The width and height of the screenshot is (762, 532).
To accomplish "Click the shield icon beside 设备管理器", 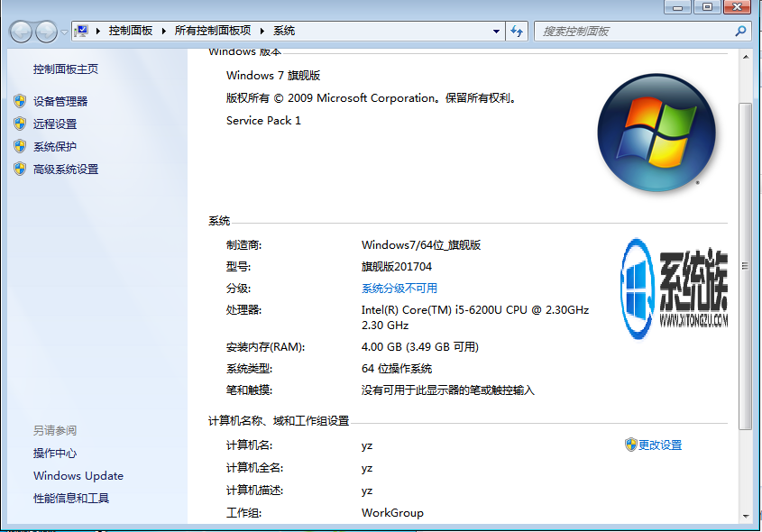I will [x=20, y=101].
